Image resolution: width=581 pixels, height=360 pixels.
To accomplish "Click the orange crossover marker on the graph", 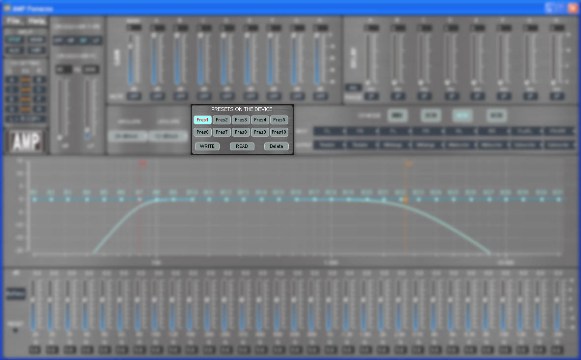I will tap(408, 164).
